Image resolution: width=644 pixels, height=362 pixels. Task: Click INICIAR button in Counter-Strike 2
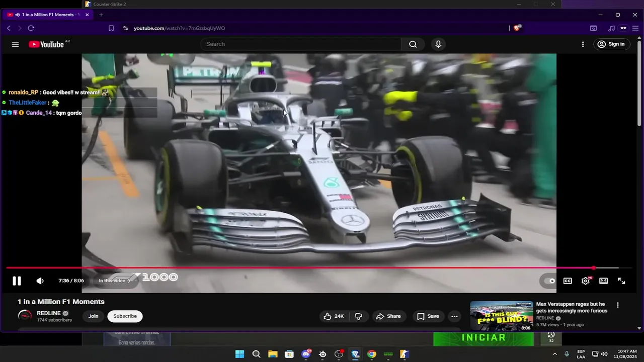(x=484, y=338)
